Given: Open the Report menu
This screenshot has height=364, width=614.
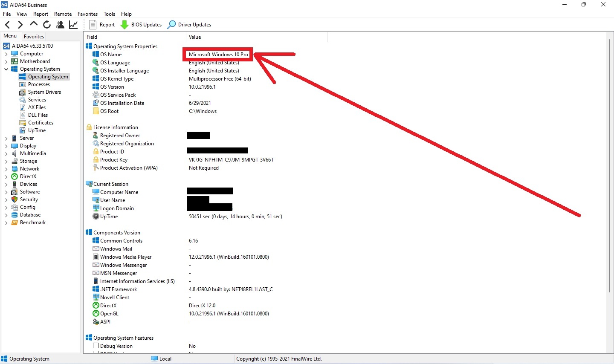Looking at the screenshot, I should [x=41, y=14].
